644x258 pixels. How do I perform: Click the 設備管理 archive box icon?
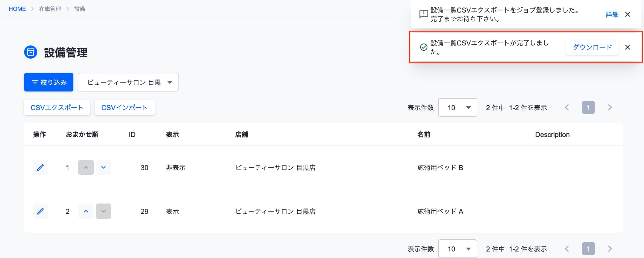click(x=31, y=52)
